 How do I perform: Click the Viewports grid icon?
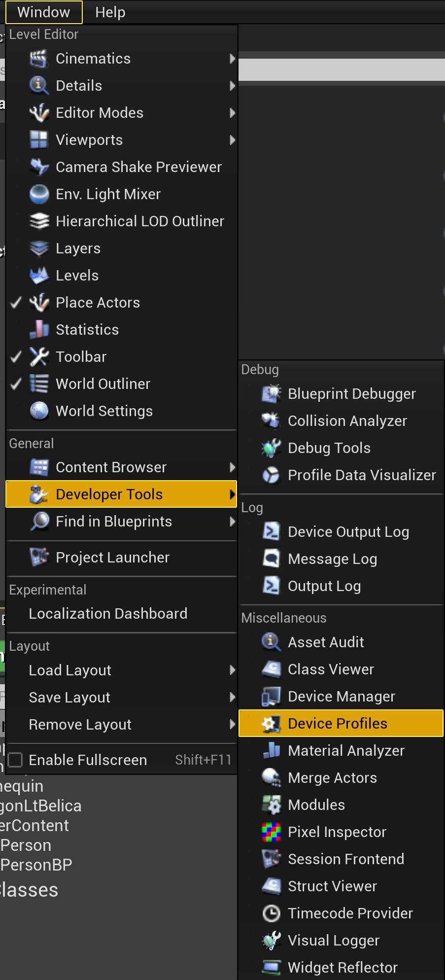39,140
